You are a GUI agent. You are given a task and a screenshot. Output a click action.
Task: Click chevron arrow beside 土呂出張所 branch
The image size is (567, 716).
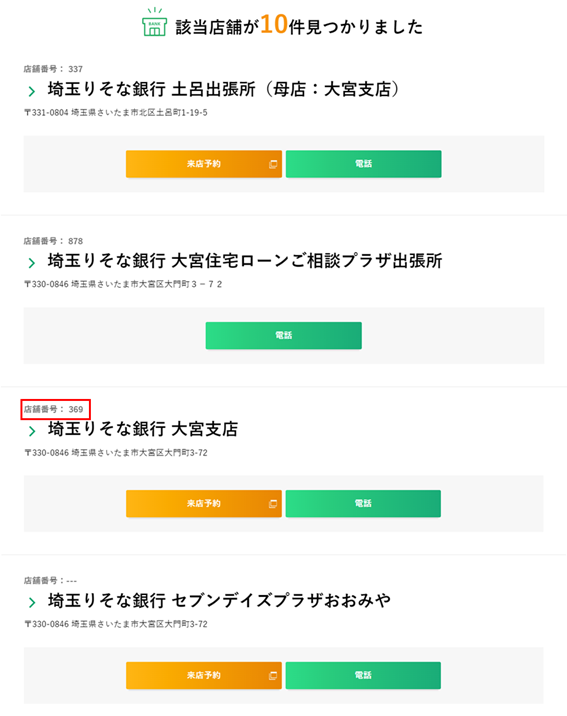click(x=32, y=91)
